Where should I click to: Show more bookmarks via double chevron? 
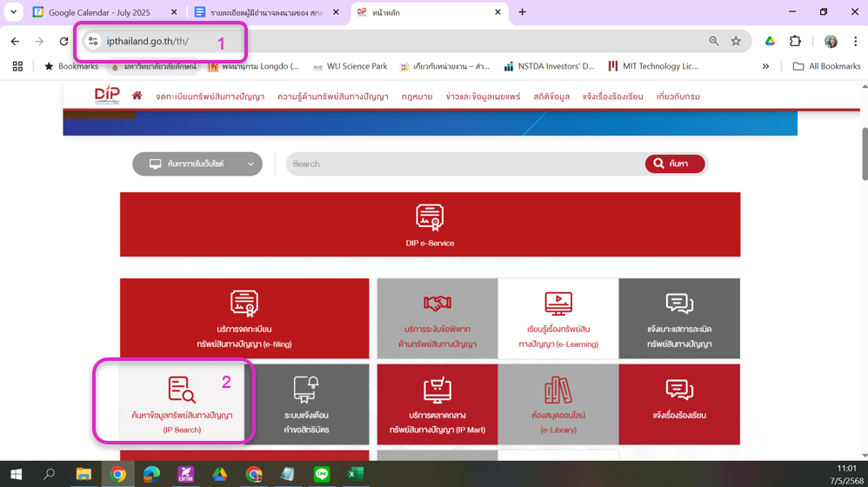tap(765, 66)
